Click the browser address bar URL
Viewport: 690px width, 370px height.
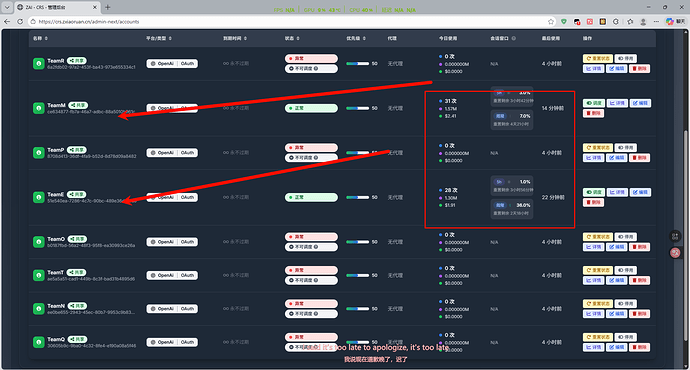pos(89,22)
